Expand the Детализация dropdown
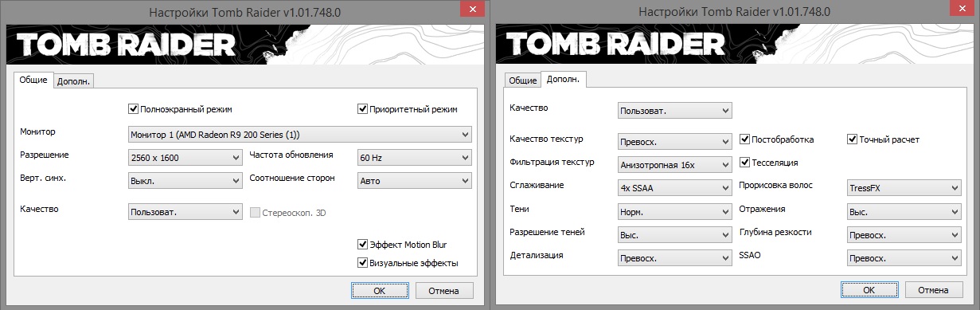980x310 pixels. [x=674, y=258]
